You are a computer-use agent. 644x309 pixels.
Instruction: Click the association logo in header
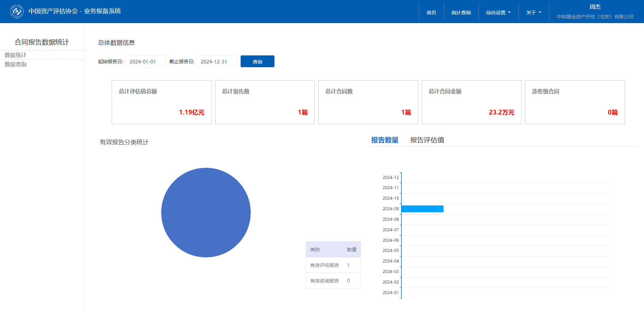click(17, 12)
